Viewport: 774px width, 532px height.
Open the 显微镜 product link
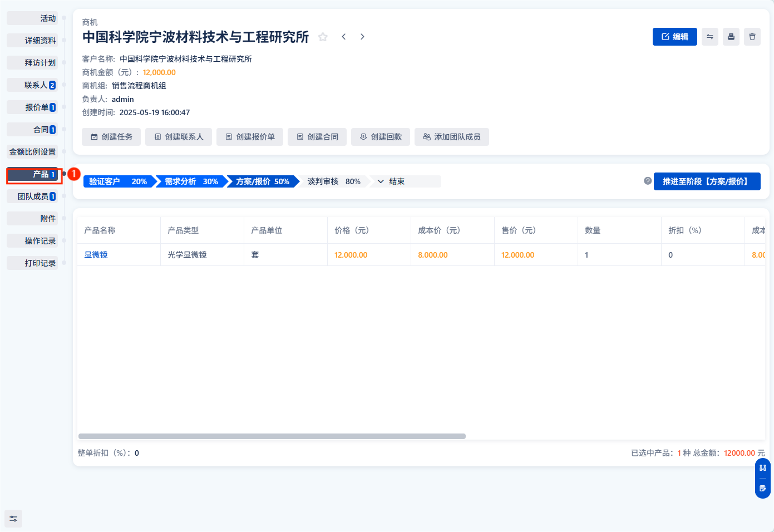96,255
